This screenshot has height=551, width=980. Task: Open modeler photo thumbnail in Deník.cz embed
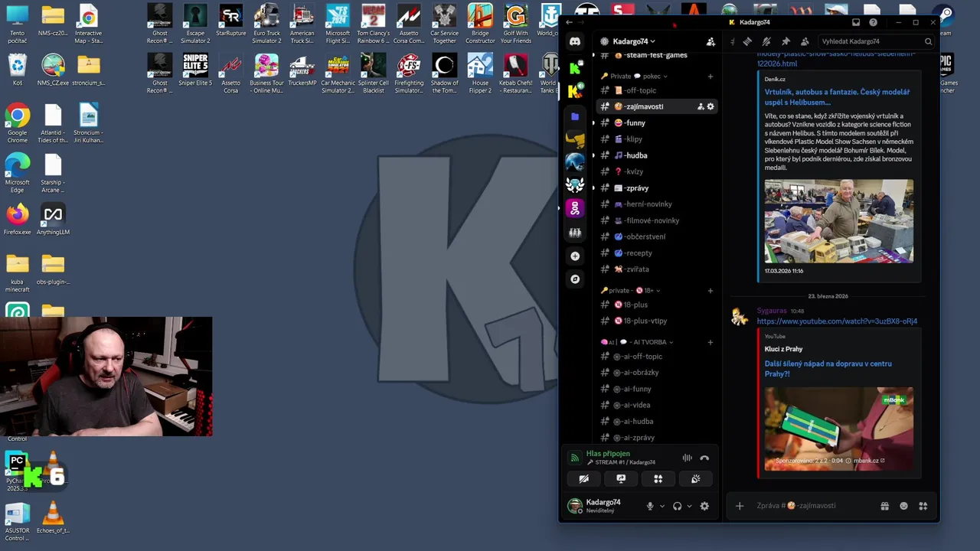pyautogui.click(x=838, y=221)
